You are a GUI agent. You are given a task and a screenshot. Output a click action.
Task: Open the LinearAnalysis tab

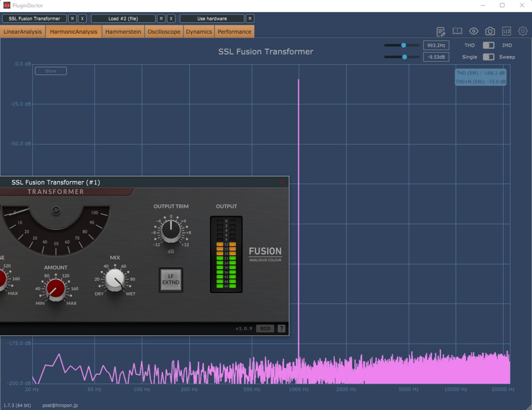[23, 32]
